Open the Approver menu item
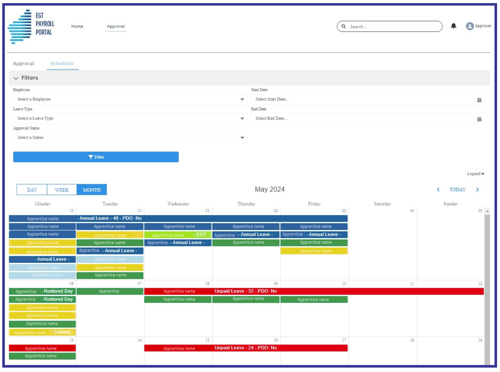The width and height of the screenshot is (500, 372). 116,26
